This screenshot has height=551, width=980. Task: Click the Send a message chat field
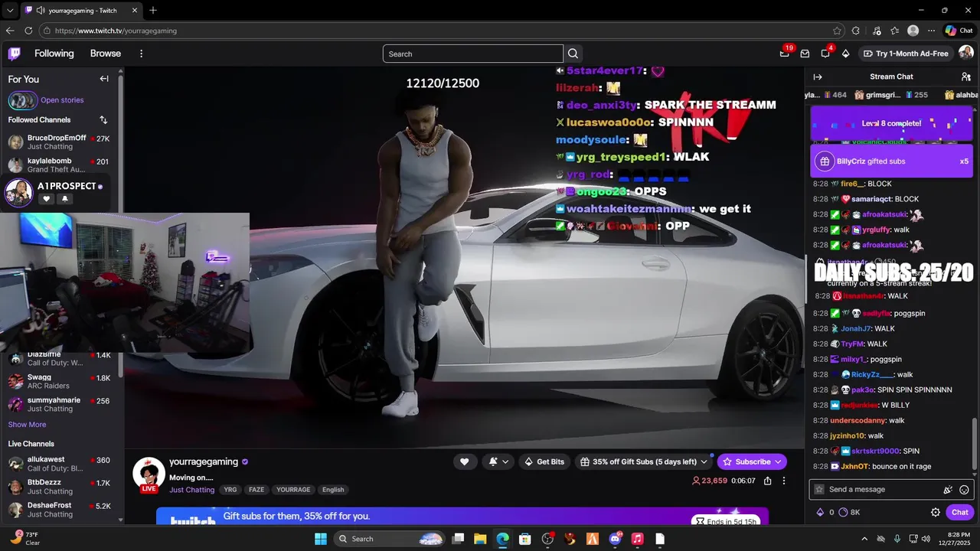[891, 490]
